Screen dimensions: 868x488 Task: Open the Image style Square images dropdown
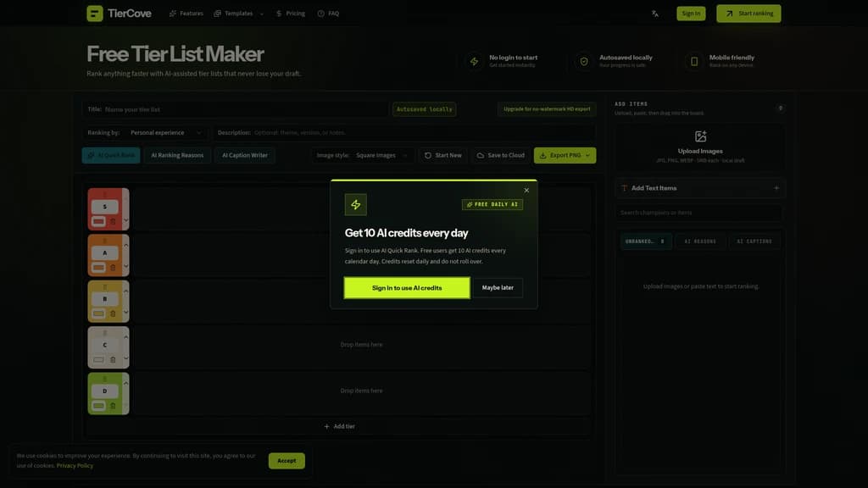click(x=381, y=156)
